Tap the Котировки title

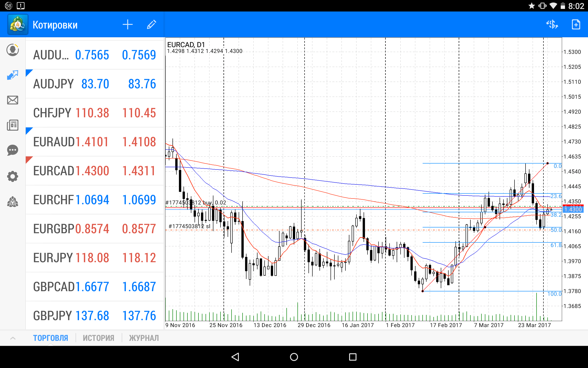pos(55,25)
